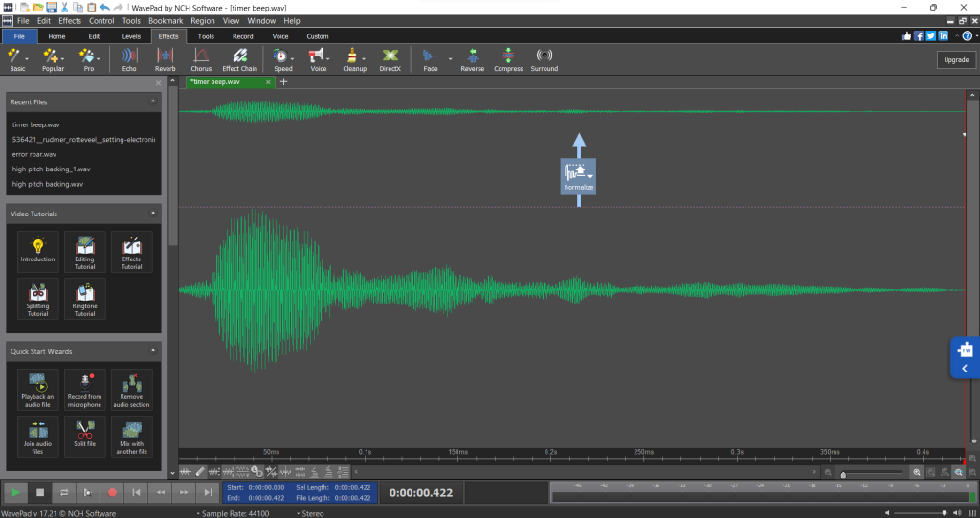980x518 pixels.
Task: Open the Chorus effect
Action: 201,60
